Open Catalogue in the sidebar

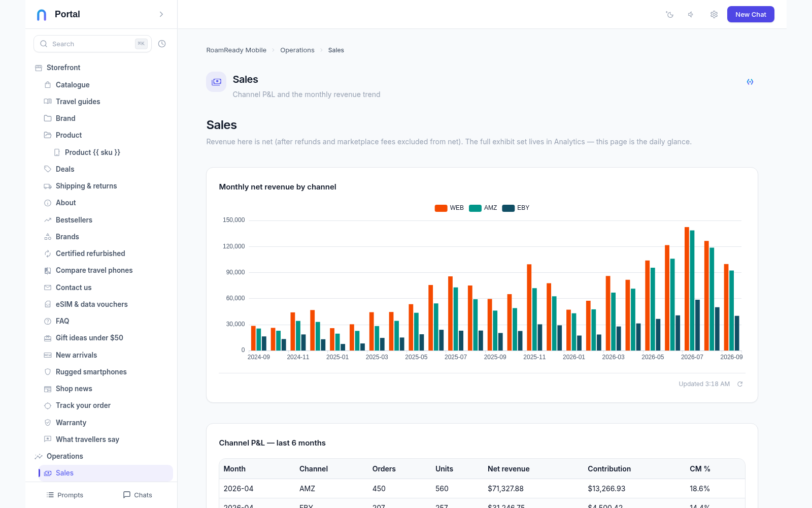73,85
